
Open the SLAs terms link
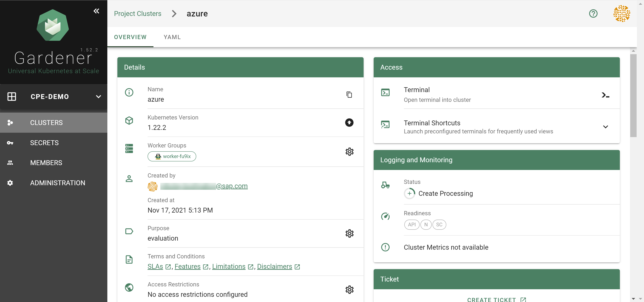click(155, 266)
